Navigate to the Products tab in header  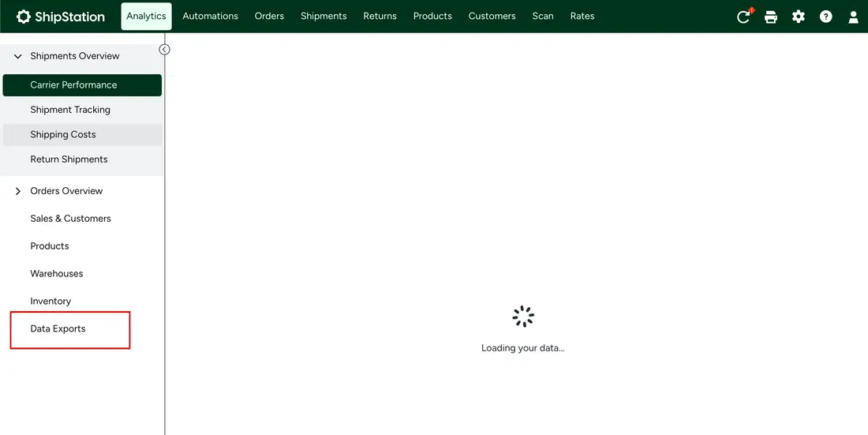432,16
